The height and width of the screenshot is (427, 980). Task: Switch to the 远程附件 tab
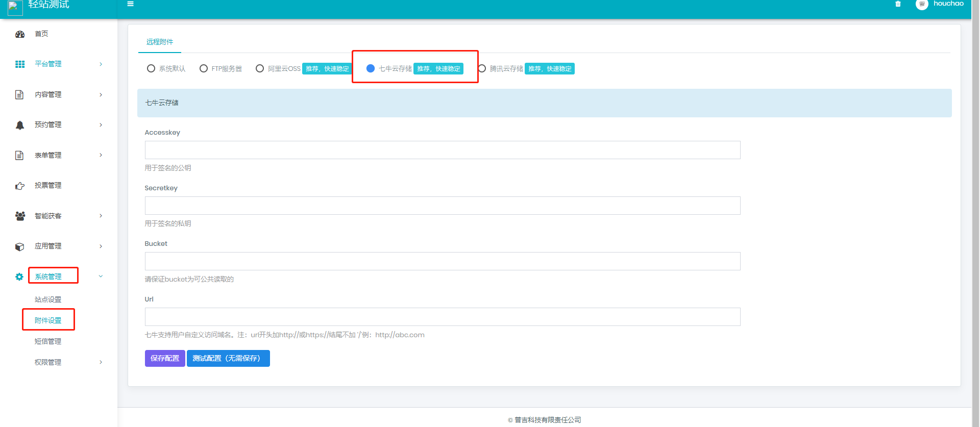coord(160,42)
